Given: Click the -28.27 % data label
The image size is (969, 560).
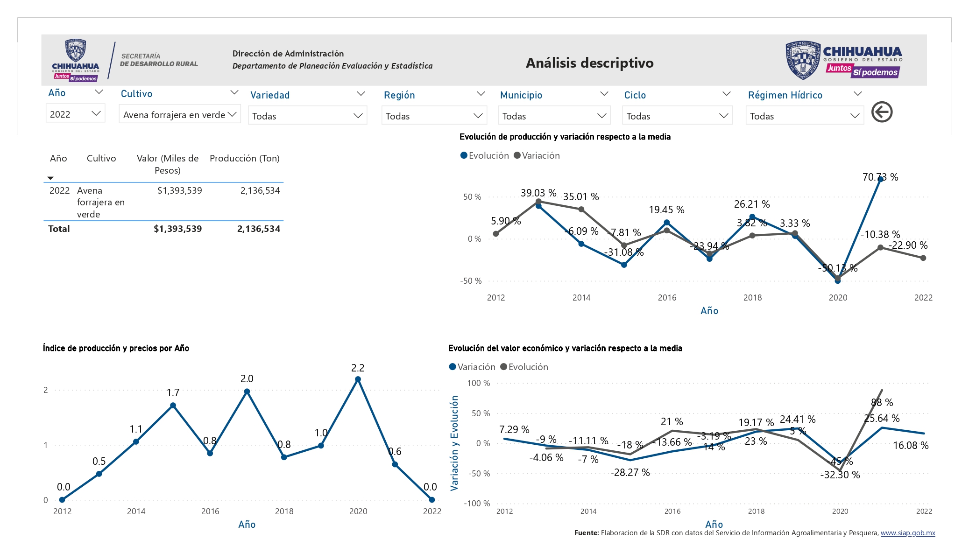Looking at the screenshot, I should (630, 472).
